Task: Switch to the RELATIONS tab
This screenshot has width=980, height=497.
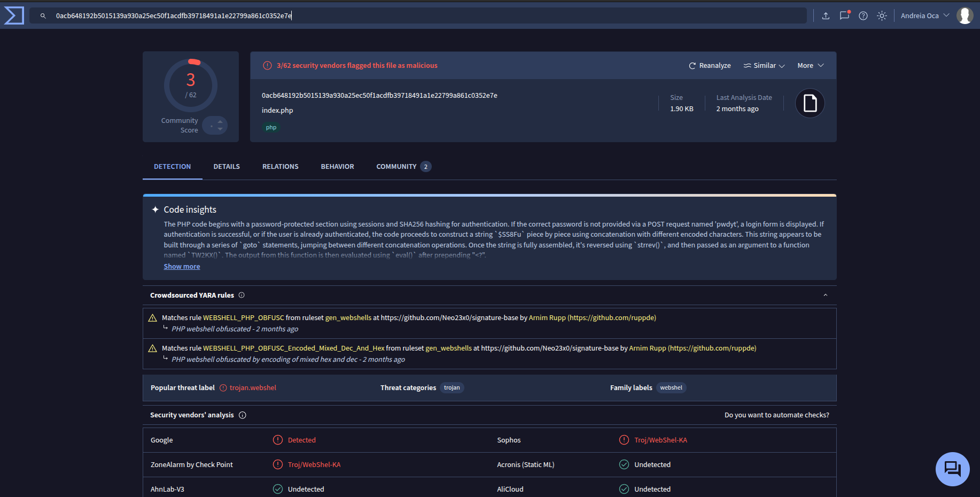Action: click(x=280, y=167)
